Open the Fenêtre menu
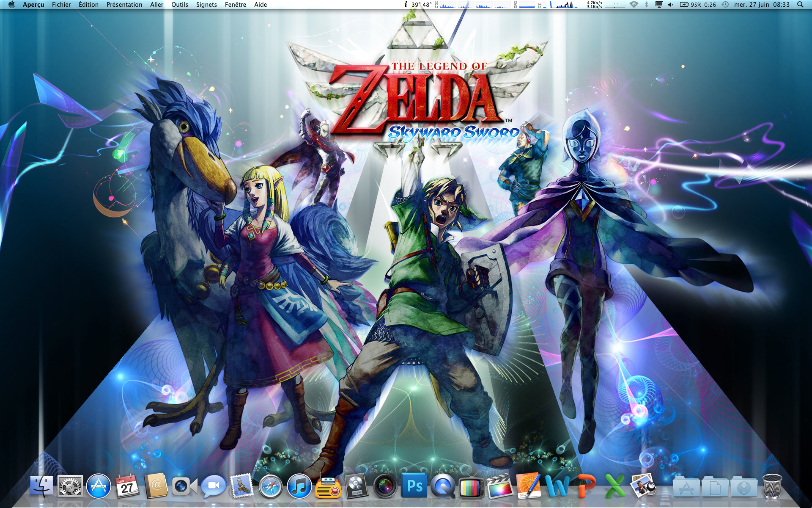812x508 pixels. click(x=236, y=5)
